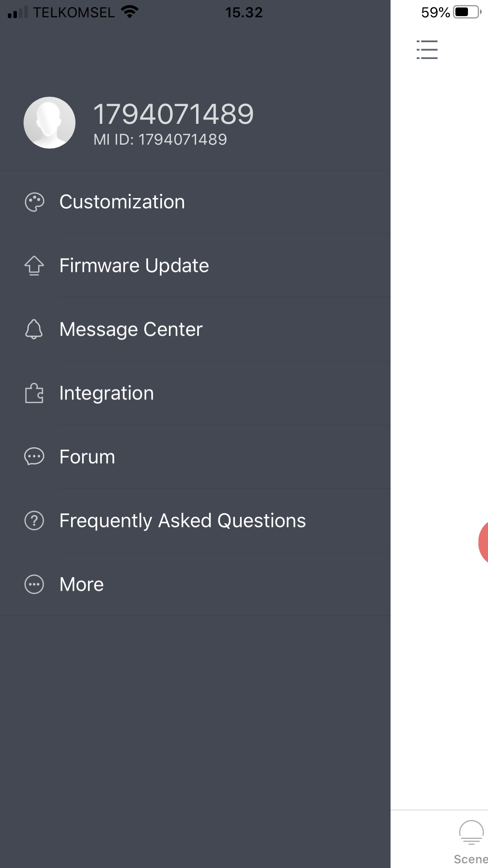
Task: Tap the Wi-Fi icon in the status bar
Action: point(130,12)
